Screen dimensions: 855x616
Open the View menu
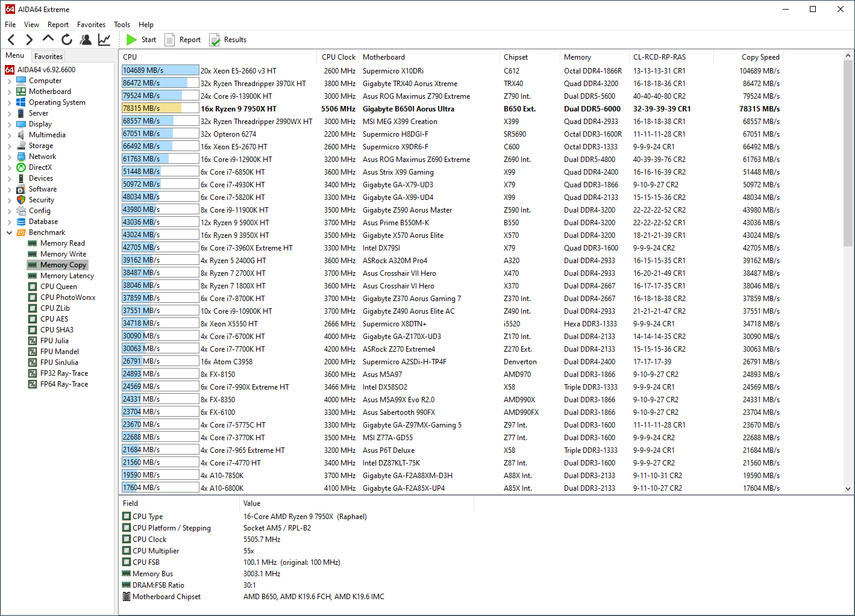(31, 25)
